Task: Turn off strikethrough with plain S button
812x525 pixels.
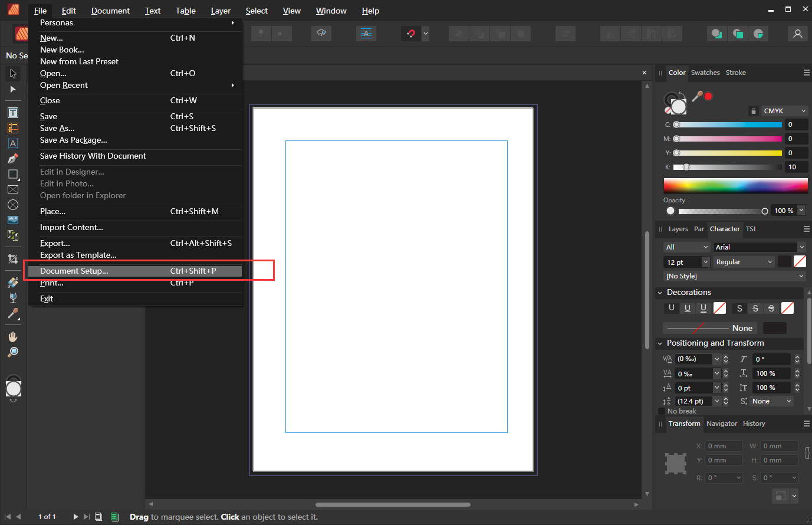Action: coord(739,308)
